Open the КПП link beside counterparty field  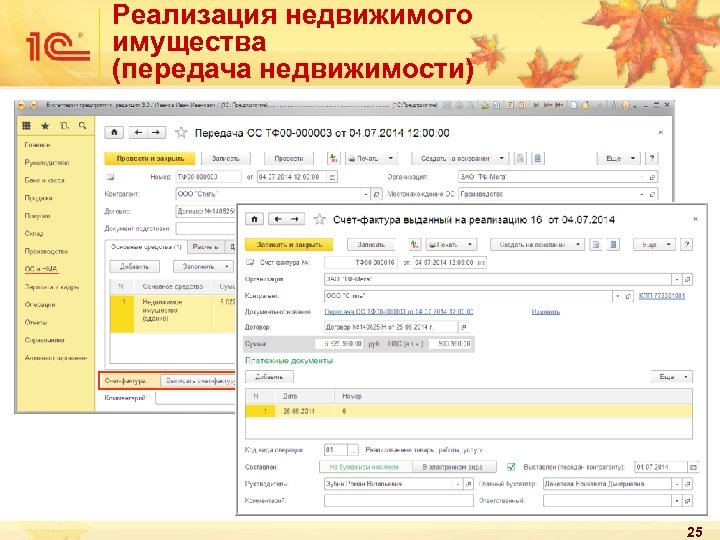(662, 296)
